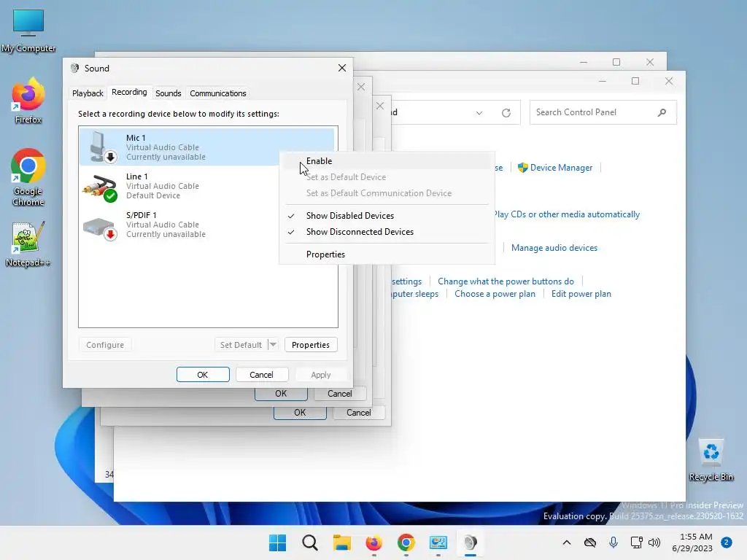Image resolution: width=747 pixels, height=560 pixels.
Task: Select the S/PDIF 1 Currently unavailable row
Action: 208,225
